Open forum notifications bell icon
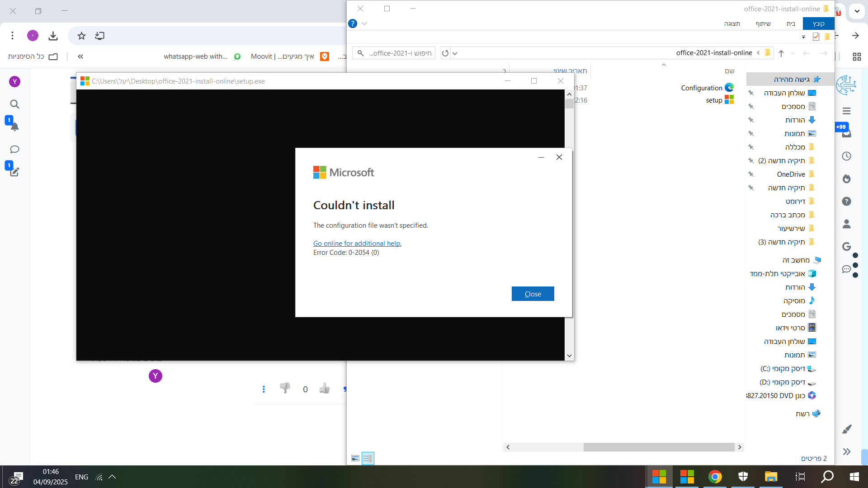This screenshot has width=868, height=488. tap(14, 127)
